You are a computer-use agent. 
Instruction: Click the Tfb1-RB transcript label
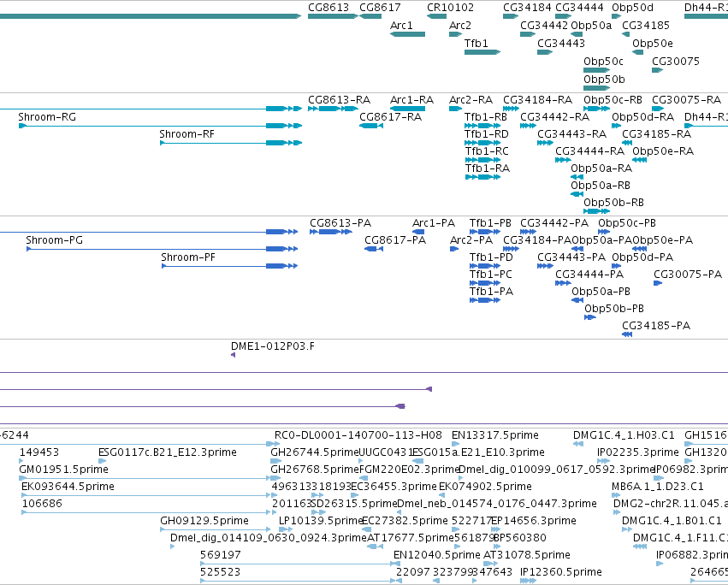point(486,117)
